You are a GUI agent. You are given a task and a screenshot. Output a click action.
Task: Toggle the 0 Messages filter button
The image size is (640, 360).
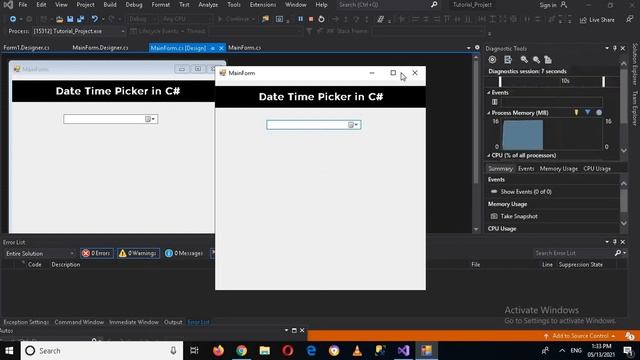coord(184,253)
